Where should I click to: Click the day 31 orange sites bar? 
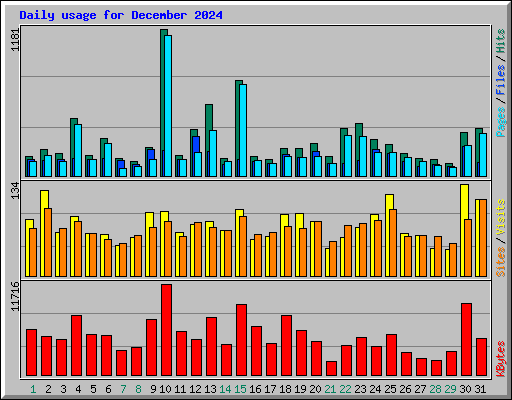(x=483, y=238)
